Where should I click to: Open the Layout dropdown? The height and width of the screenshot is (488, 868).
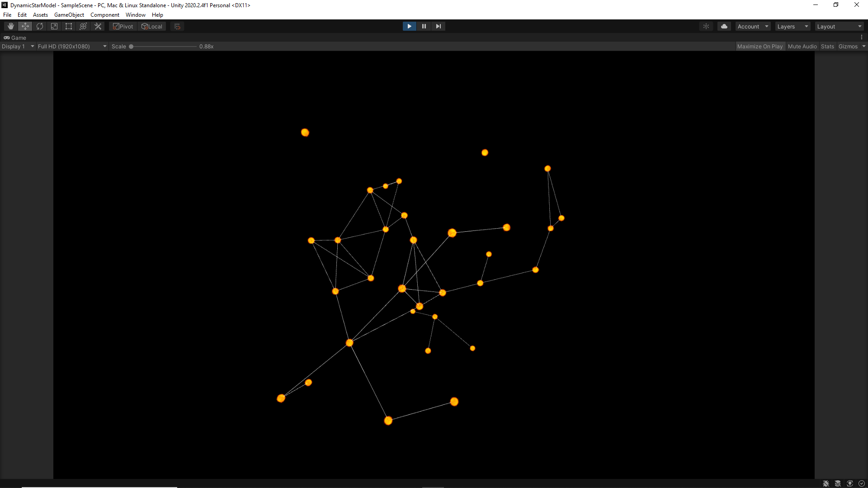[839, 26]
